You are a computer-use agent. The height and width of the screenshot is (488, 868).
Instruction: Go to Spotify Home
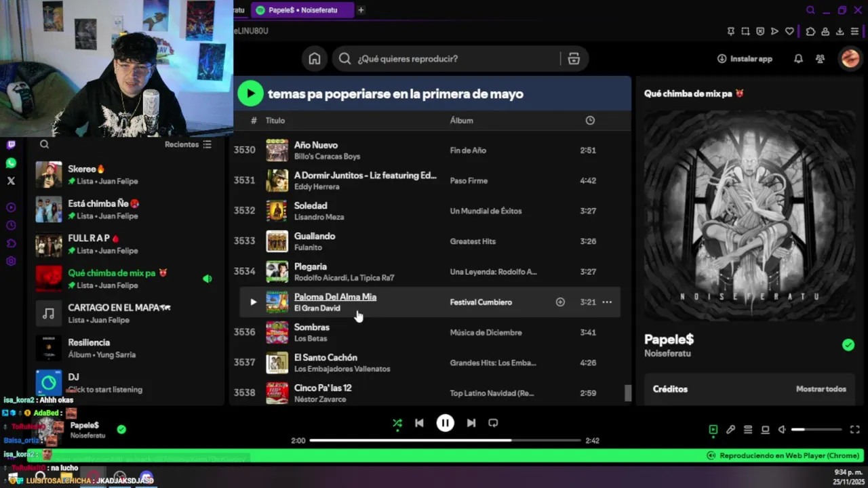pos(315,59)
